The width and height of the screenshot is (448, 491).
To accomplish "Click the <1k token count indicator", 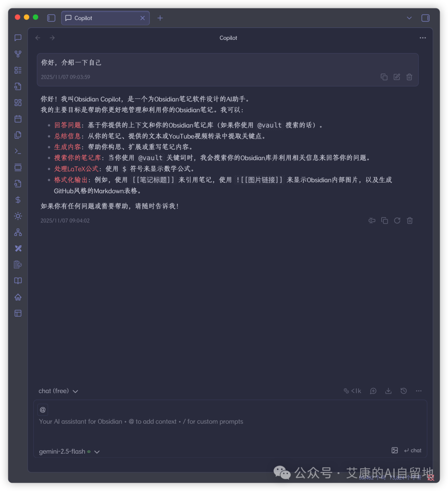I will [353, 391].
